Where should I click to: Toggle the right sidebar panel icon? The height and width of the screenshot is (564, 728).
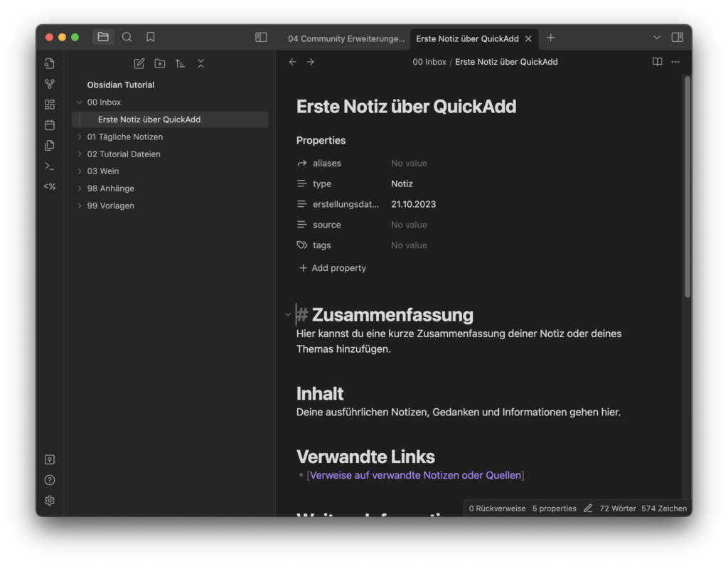tap(677, 37)
